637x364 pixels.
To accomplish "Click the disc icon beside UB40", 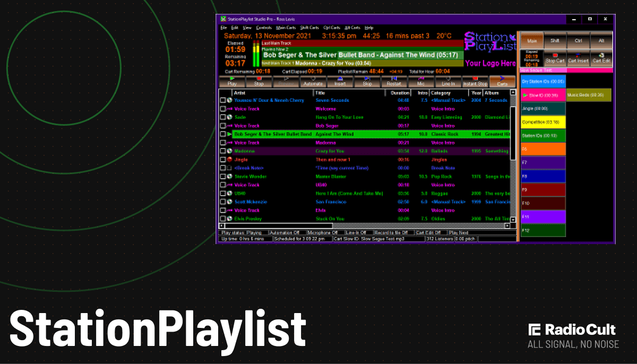I will pyautogui.click(x=229, y=193).
